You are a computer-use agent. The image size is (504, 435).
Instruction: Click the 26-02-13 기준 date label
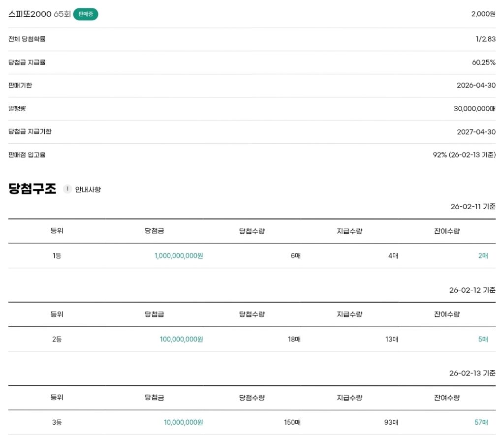pos(472,373)
